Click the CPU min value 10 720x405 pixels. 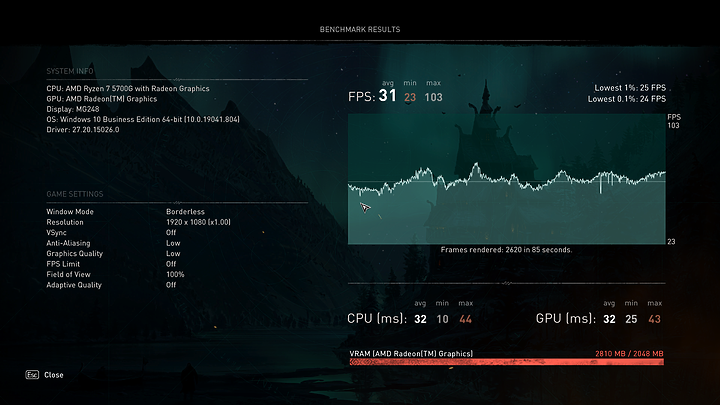coord(442,319)
